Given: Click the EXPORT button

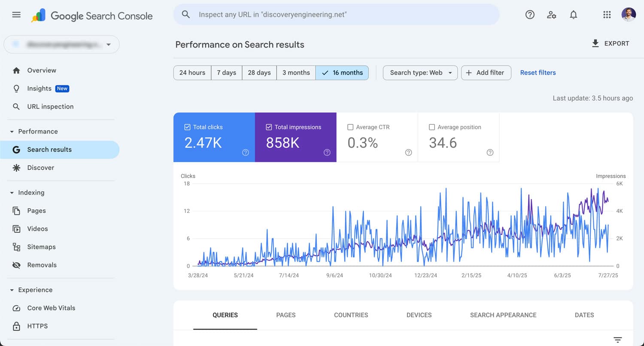Looking at the screenshot, I should [610, 43].
